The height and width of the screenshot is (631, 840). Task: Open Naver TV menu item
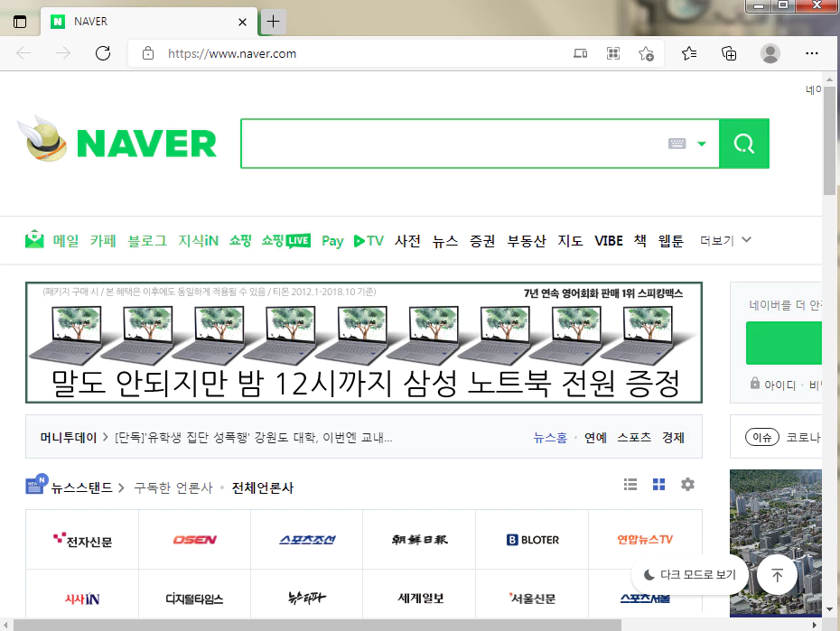[369, 241]
